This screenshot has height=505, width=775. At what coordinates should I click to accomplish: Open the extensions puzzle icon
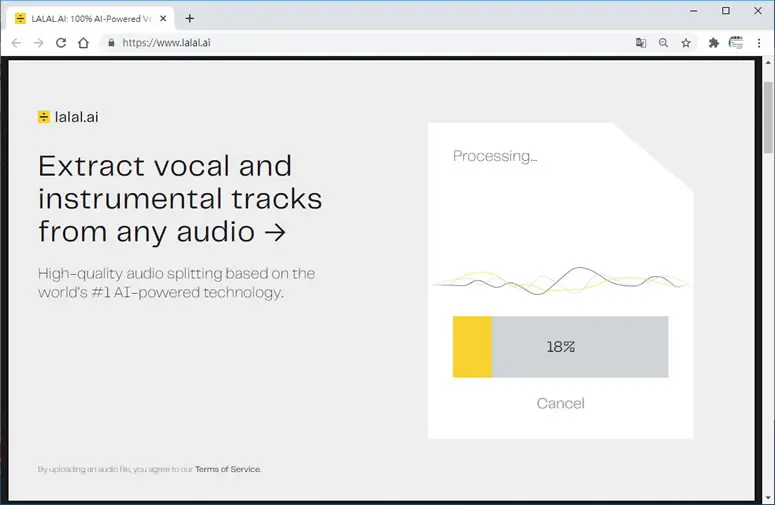713,43
